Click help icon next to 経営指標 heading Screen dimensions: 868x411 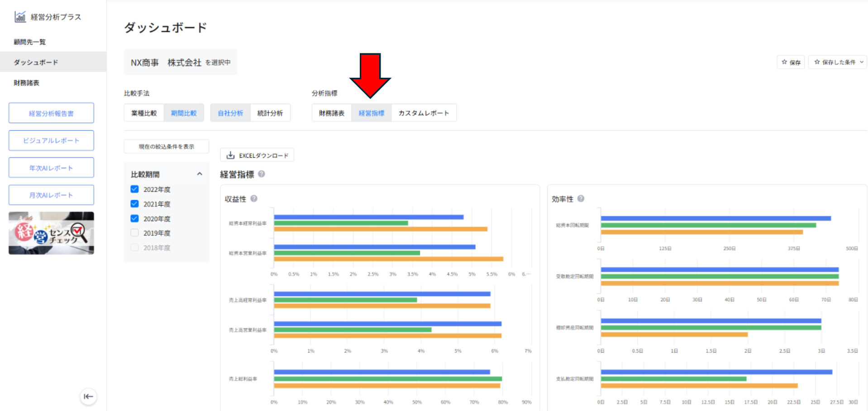[x=262, y=174]
